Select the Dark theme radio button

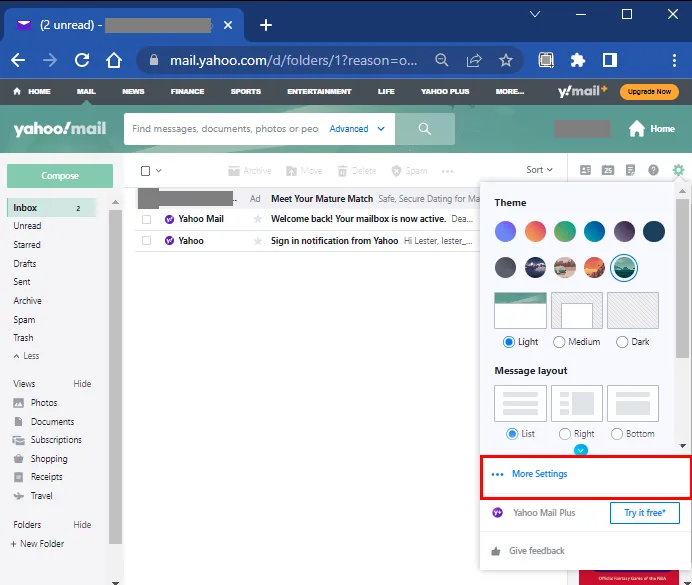(621, 342)
